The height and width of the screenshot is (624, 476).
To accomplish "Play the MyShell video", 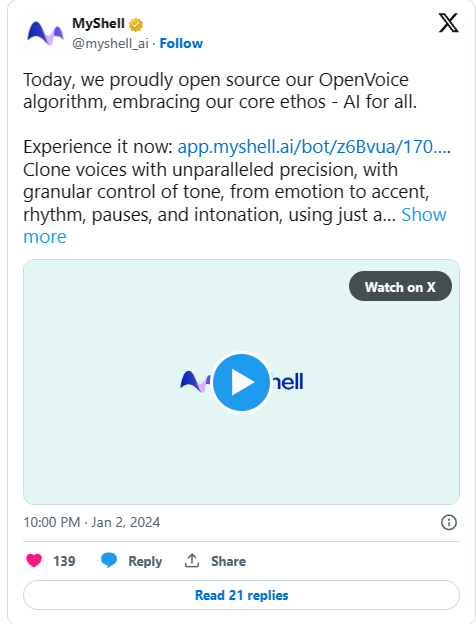I will pyautogui.click(x=241, y=382).
